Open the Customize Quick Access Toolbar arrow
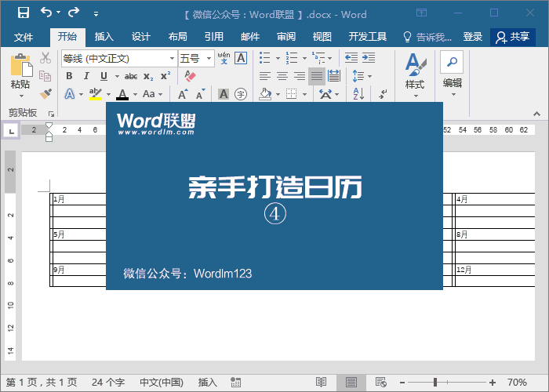This screenshot has height=392, width=549. pos(96,14)
